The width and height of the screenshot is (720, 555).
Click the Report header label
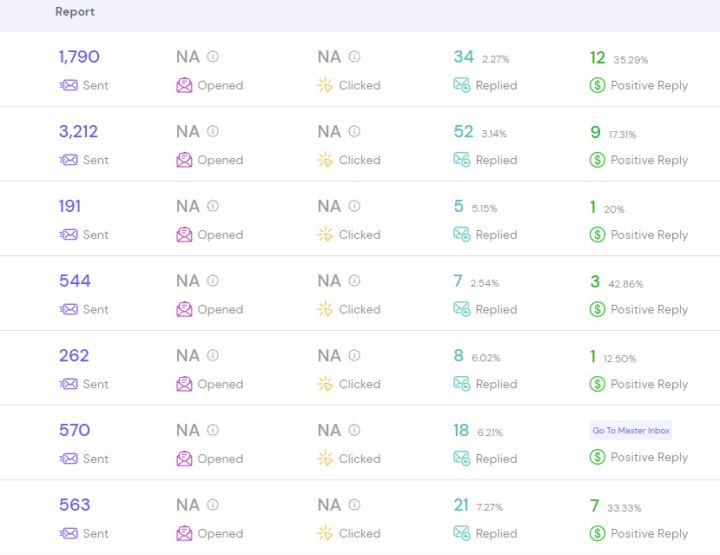pos(75,12)
